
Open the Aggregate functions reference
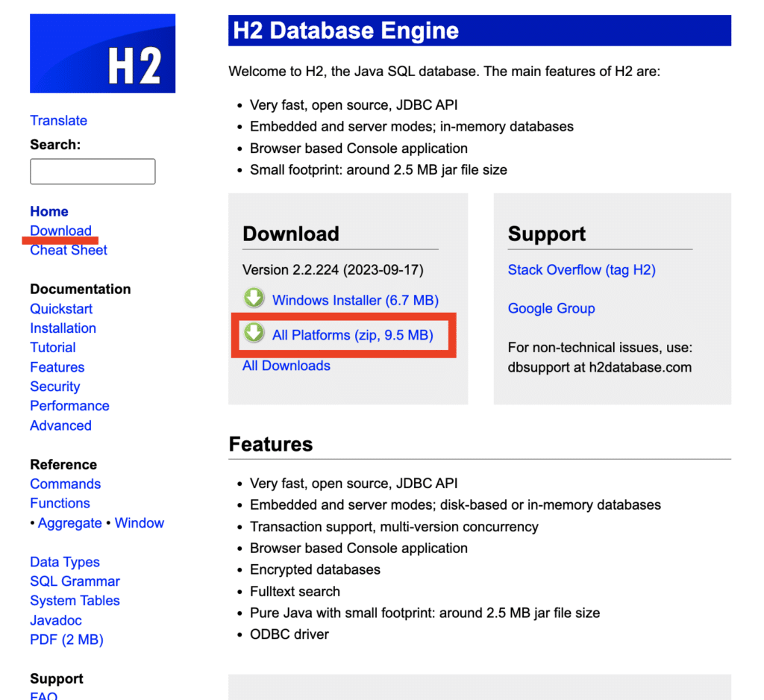tap(70, 523)
